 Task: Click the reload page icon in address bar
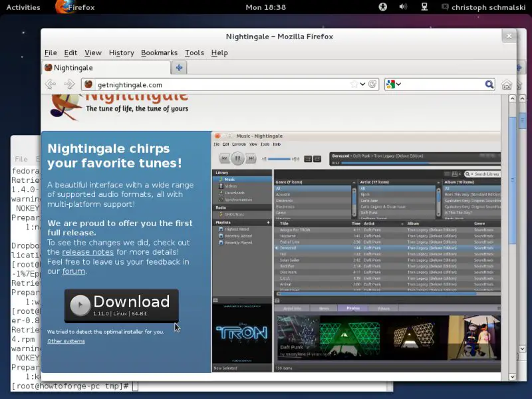372,84
